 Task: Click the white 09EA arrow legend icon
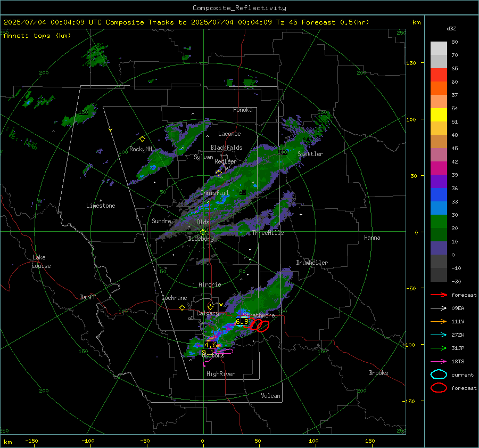[439, 308]
